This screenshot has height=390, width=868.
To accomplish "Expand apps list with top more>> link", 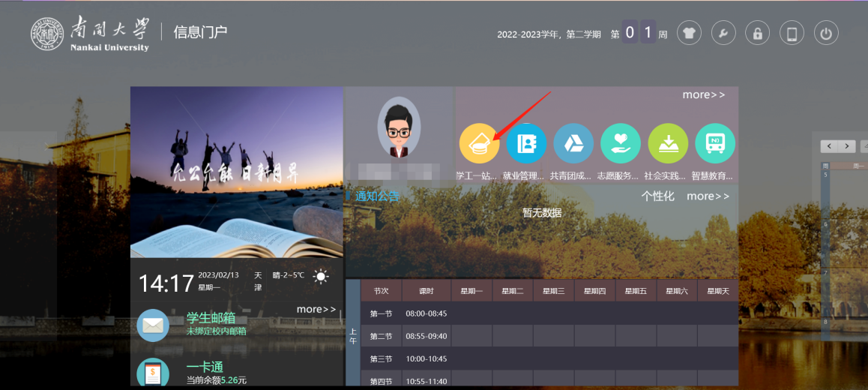I will click(x=703, y=95).
